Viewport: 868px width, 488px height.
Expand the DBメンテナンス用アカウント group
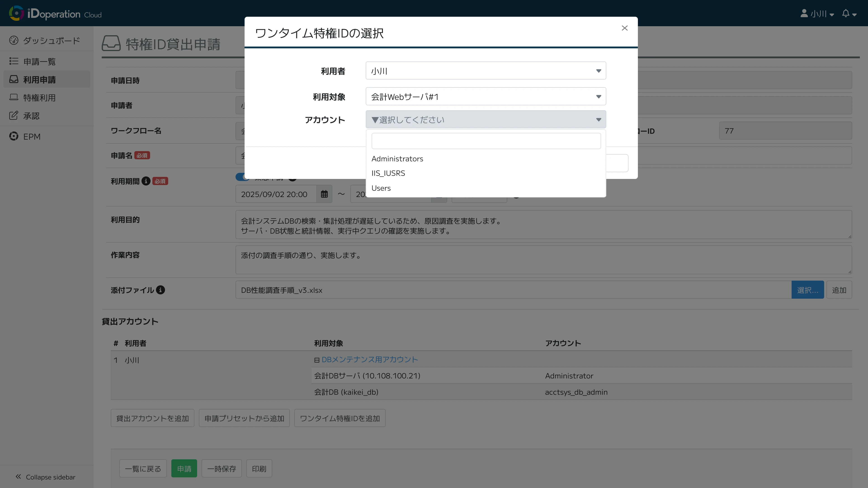[317, 360]
